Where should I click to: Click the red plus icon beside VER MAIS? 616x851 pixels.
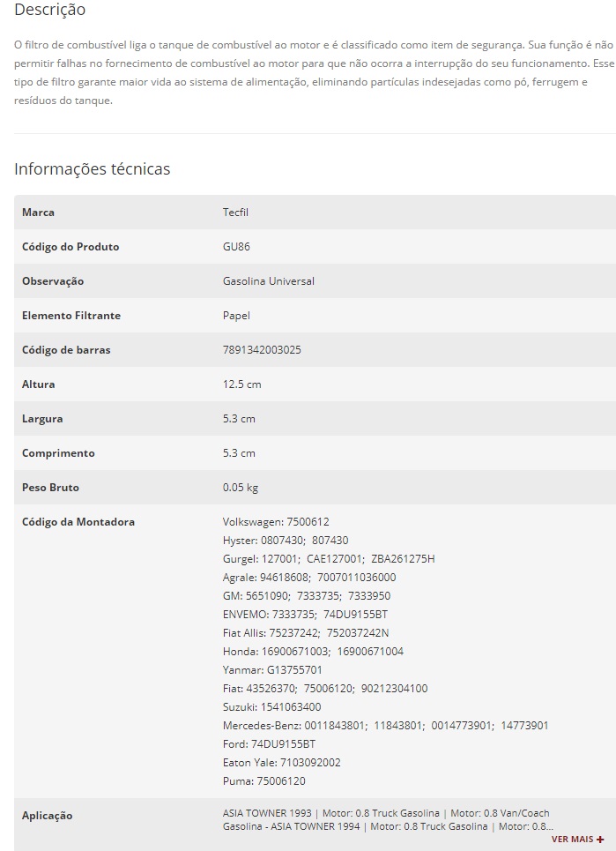600,840
